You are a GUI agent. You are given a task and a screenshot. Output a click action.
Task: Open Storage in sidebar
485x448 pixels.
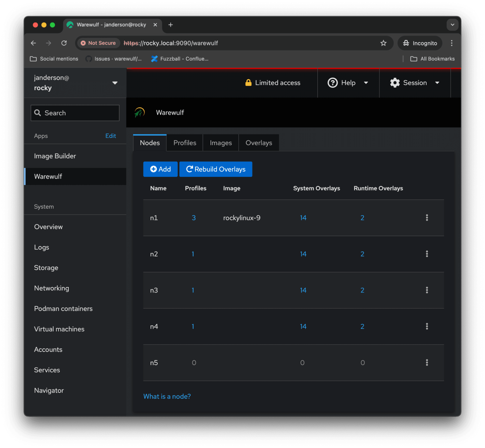point(75,268)
